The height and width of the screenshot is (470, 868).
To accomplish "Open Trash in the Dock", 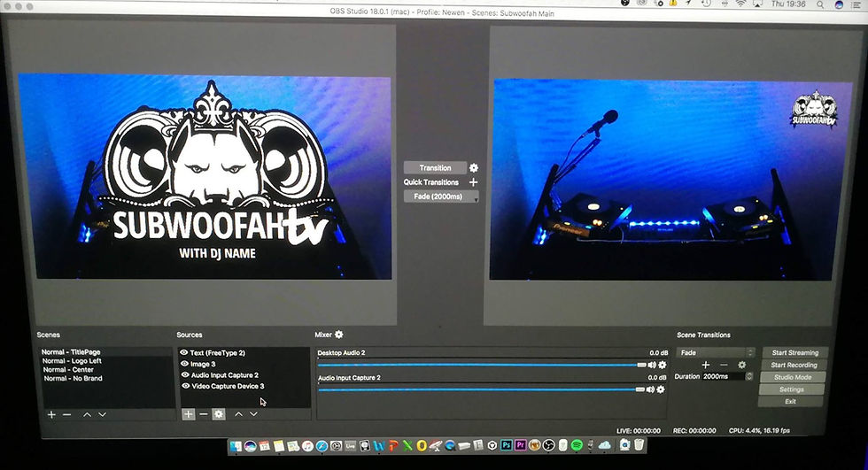I will pyautogui.click(x=639, y=444).
